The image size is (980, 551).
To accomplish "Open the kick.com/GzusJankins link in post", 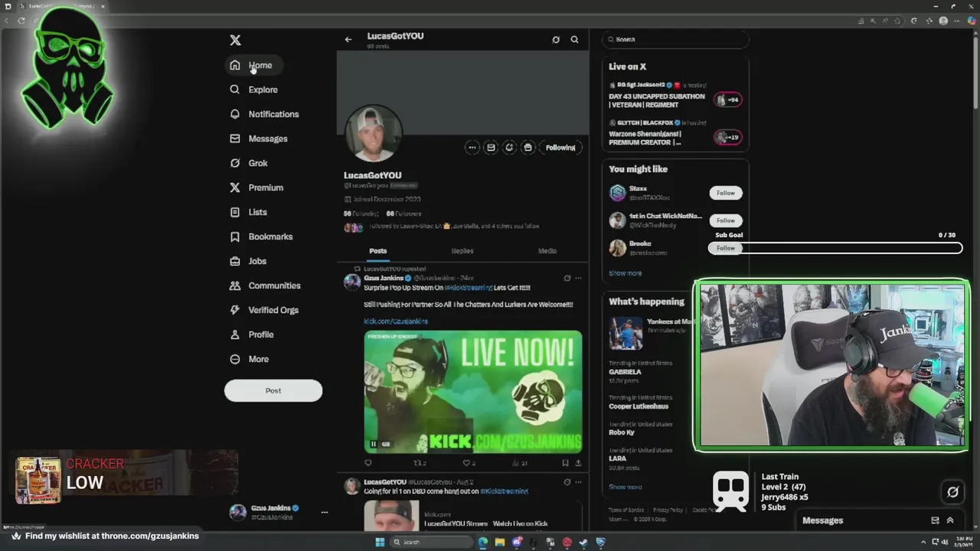I will point(396,321).
